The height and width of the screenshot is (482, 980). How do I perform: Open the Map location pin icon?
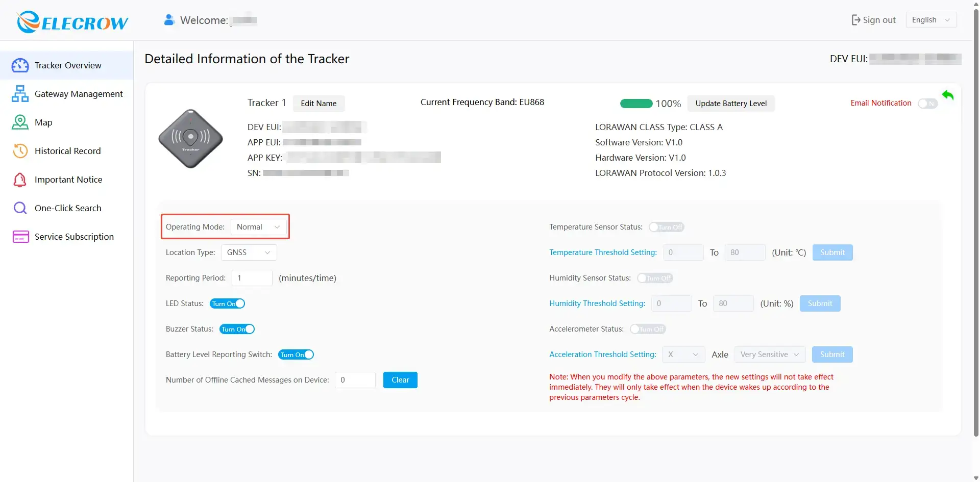pos(20,122)
